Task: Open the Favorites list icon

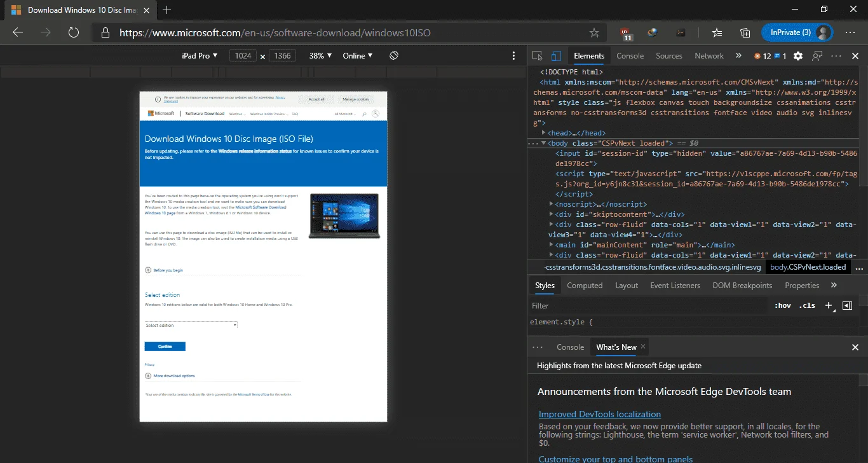Action: [x=717, y=32]
